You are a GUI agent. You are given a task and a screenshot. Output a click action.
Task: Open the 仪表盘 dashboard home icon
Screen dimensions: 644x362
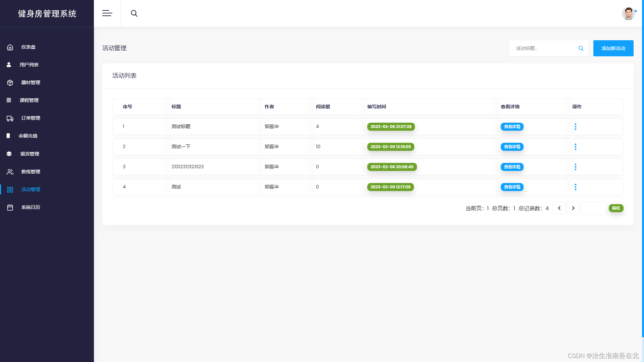10,47
